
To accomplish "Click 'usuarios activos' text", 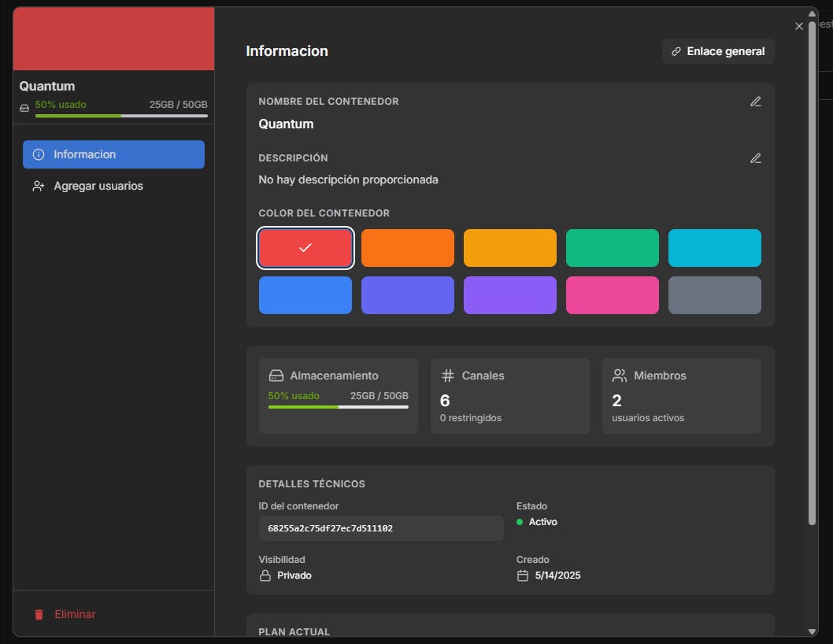I will coord(648,418).
